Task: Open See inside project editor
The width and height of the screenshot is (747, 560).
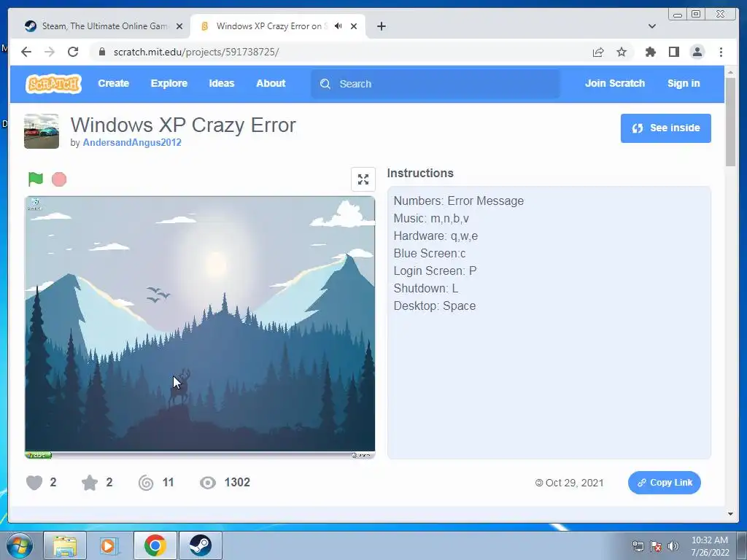Action: coord(665,128)
